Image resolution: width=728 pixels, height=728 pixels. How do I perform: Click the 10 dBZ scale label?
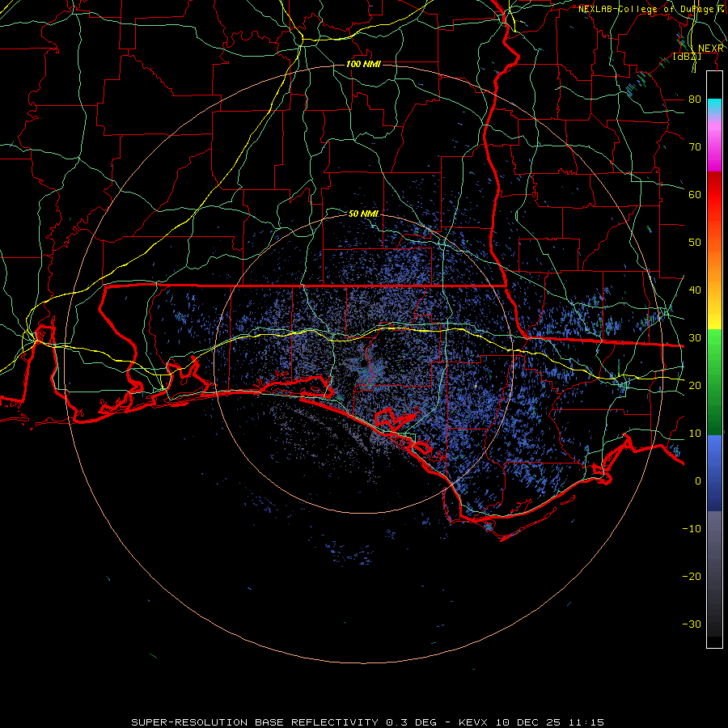(695, 434)
